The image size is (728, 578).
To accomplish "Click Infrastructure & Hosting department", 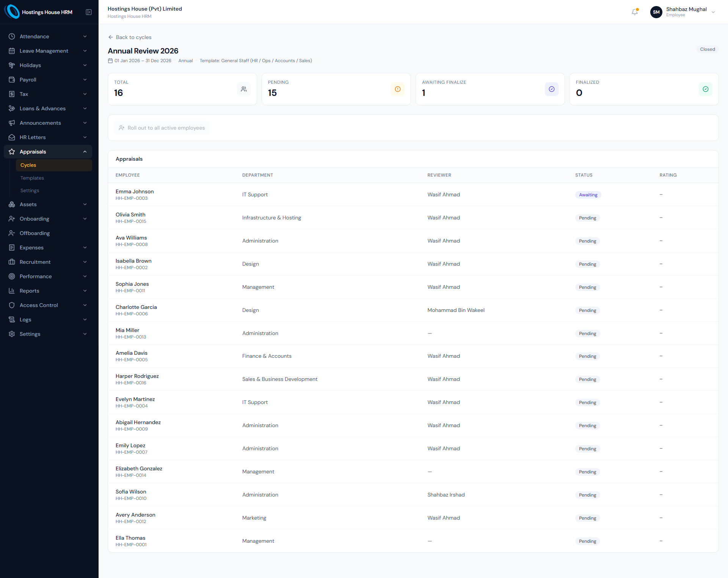I will point(271,218).
